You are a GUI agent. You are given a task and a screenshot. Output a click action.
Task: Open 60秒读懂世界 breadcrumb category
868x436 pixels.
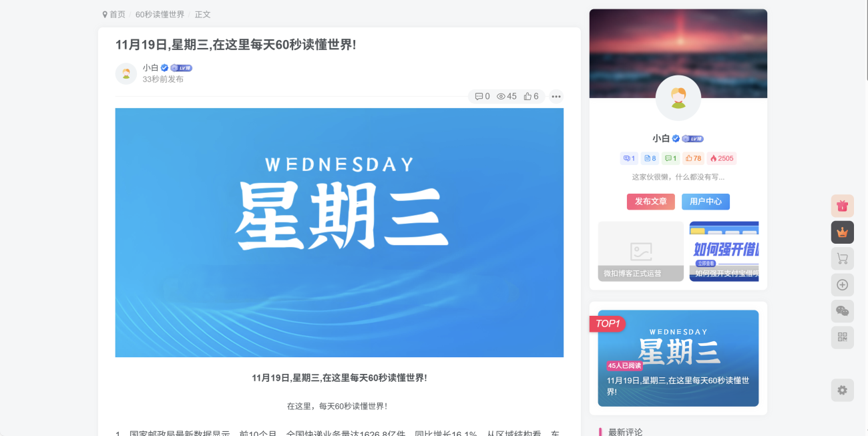(160, 14)
